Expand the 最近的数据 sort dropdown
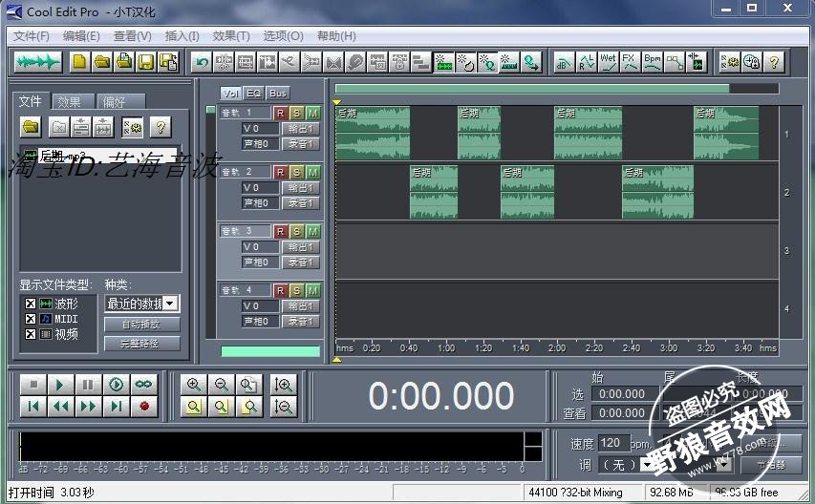 click(x=170, y=304)
